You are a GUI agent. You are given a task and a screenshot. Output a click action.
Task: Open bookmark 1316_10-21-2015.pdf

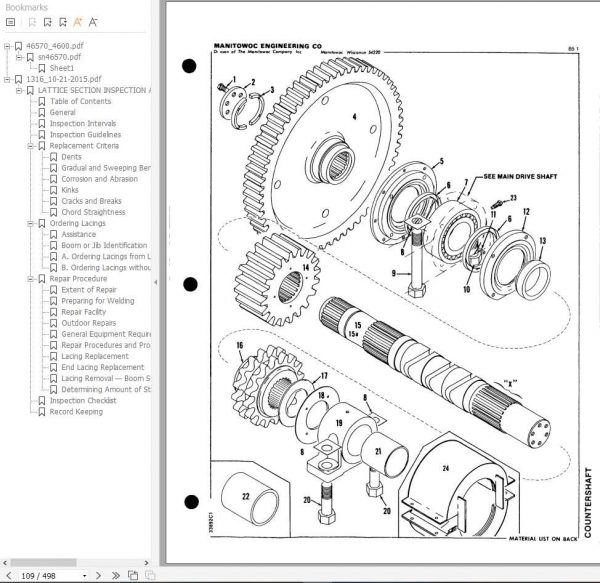(x=64, y=79)
